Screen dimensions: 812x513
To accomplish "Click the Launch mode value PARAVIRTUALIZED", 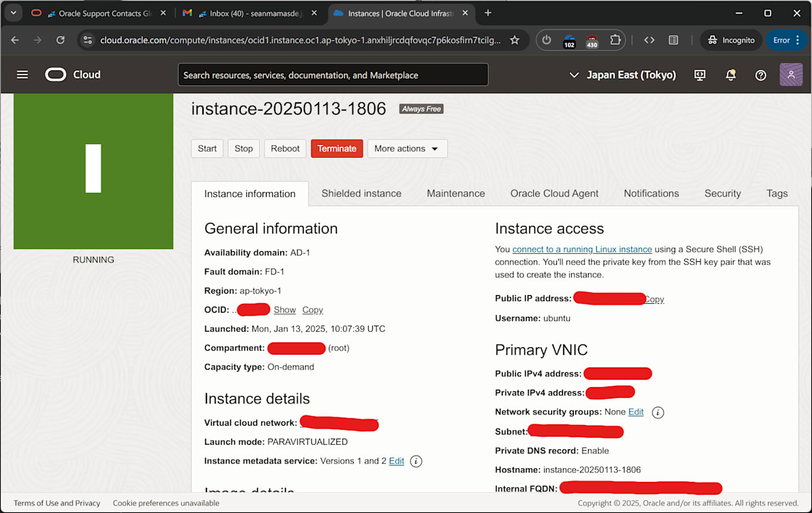I will pos(307,442).
